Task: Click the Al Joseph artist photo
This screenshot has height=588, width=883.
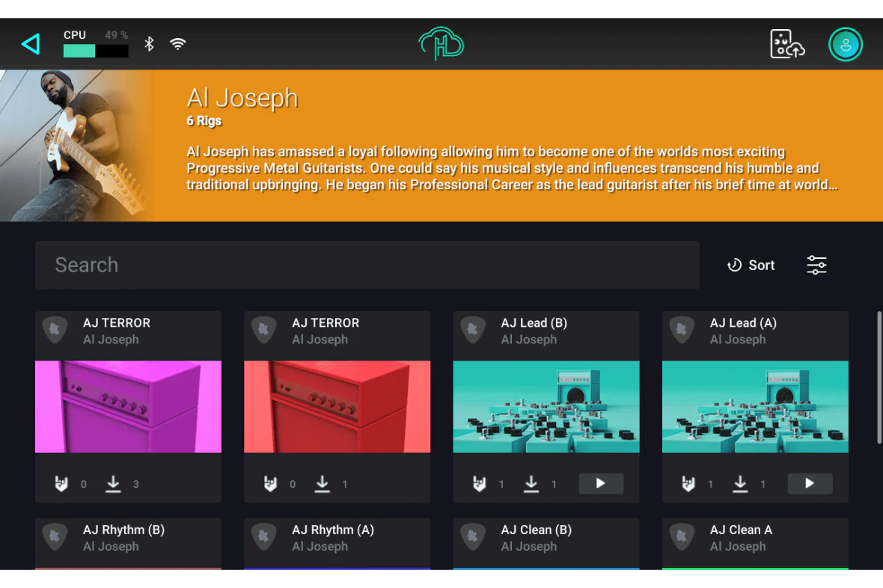Action: point(76,145)
